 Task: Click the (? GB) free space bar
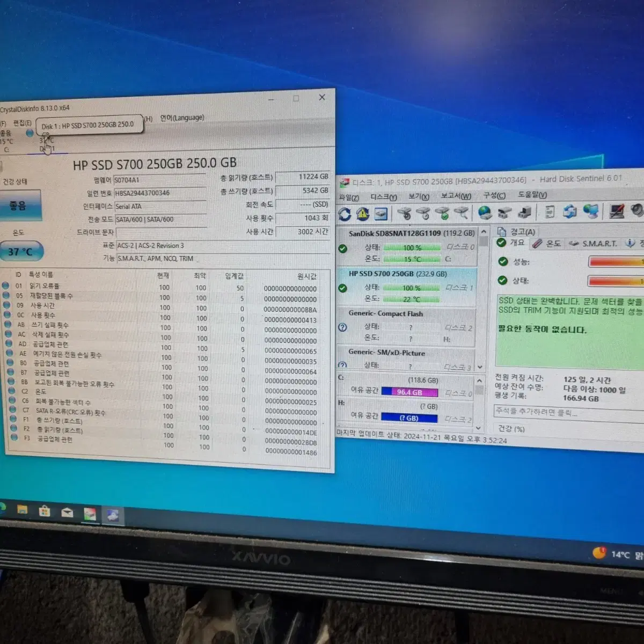pos(409,418)
